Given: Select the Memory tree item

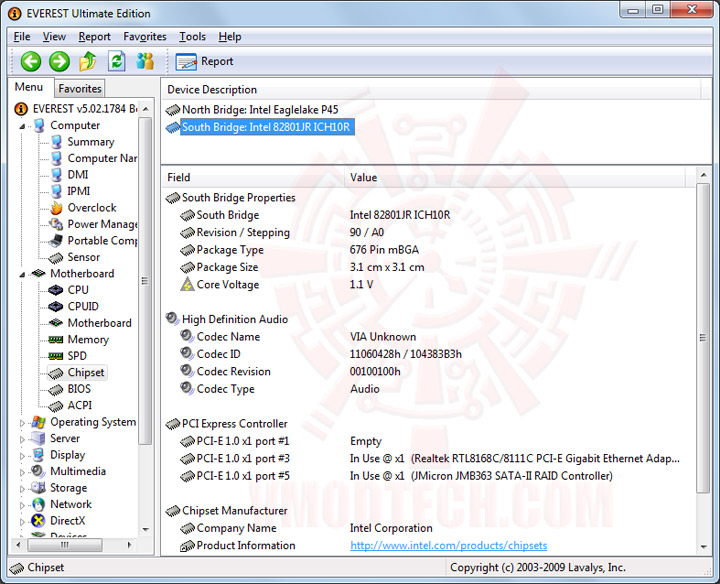Looking at the screenshot, I should (x=88, y=339).
